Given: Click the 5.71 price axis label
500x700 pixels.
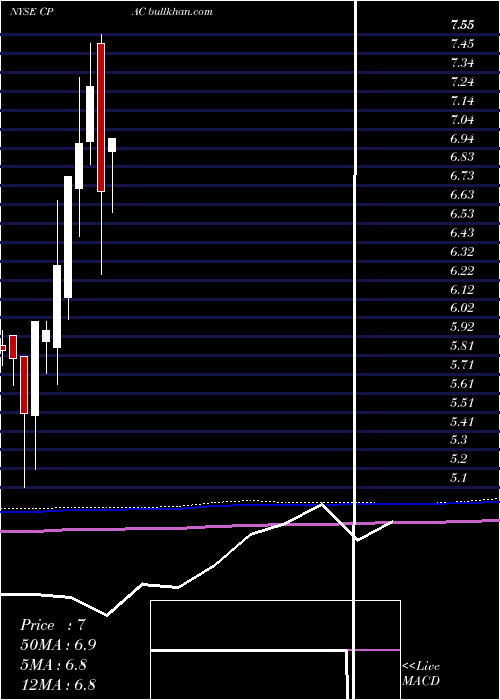Looking at the screenshot, I should click(x=462, y=364).
